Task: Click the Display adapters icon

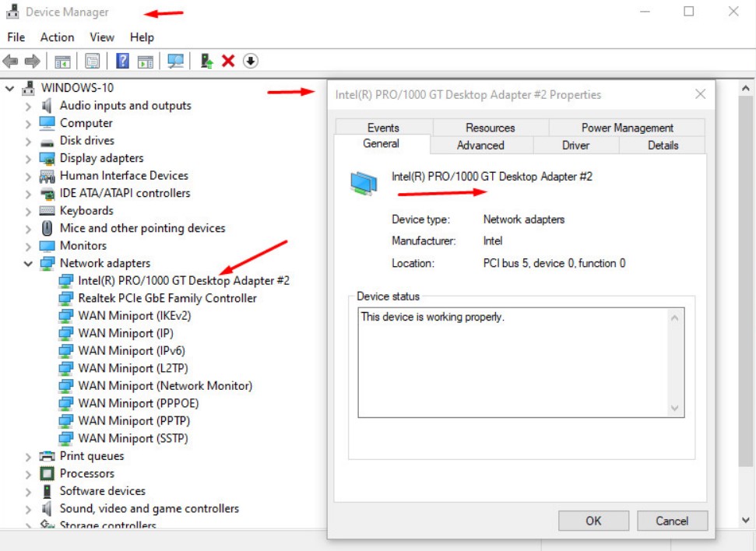Action: click(x=47, y=158)
